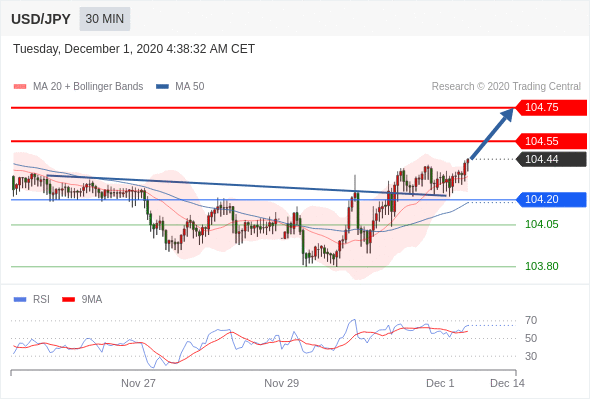Click the 30 MIN timeframe button
590x400 pixels.
(105, 19)
